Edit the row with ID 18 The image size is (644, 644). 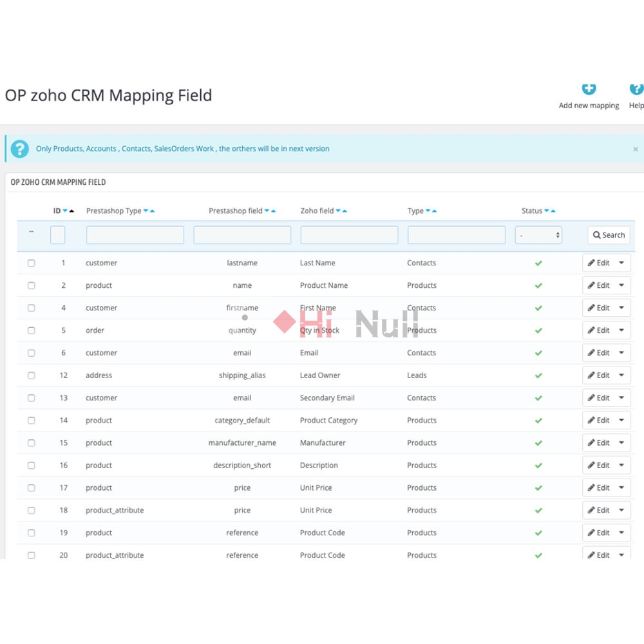coord(598,511)
